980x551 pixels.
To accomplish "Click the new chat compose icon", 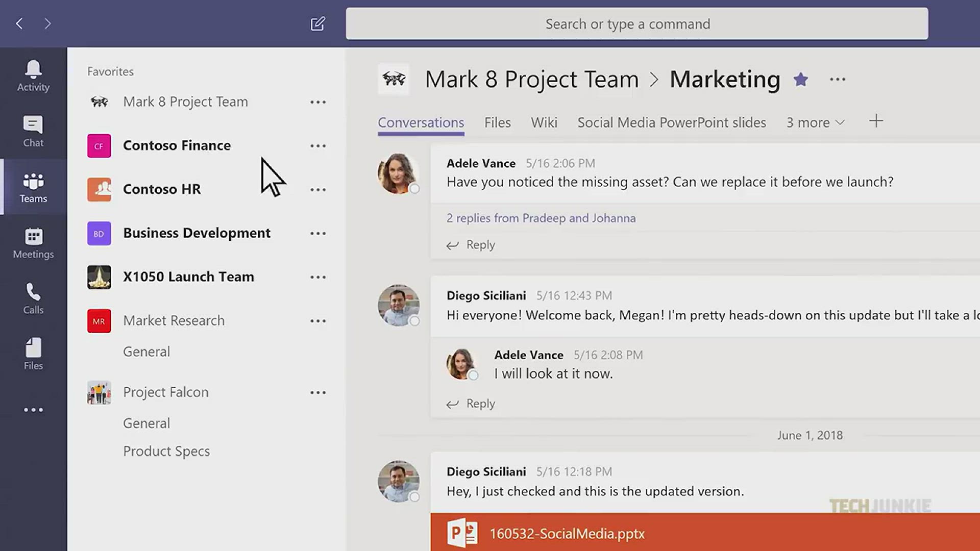I will pyautogui.click(x=317, y=23).
